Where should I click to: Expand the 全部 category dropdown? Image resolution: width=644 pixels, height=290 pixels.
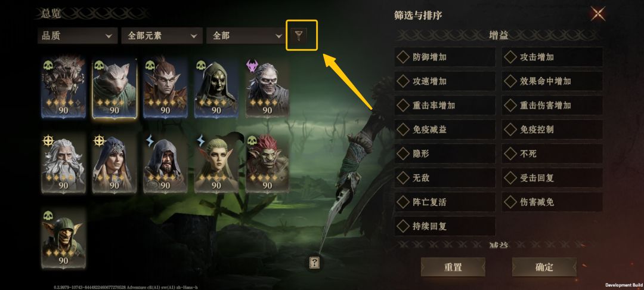coord(246,36)
